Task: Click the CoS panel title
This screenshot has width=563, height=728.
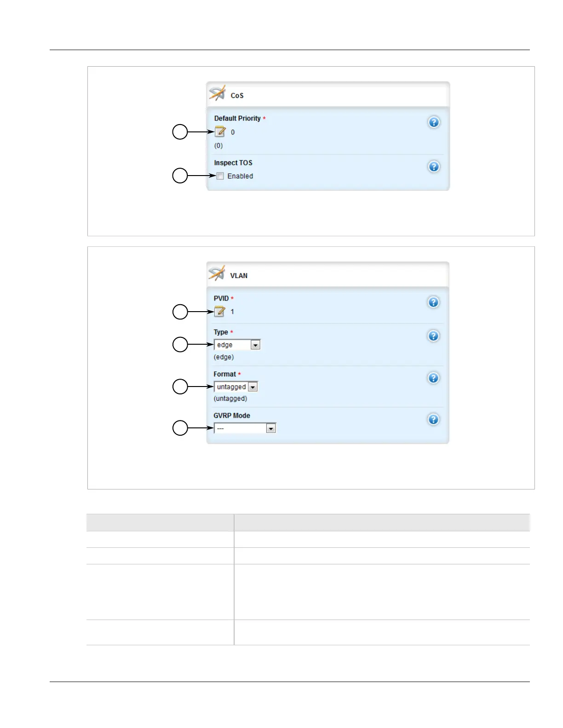Action: click(237, 96)
